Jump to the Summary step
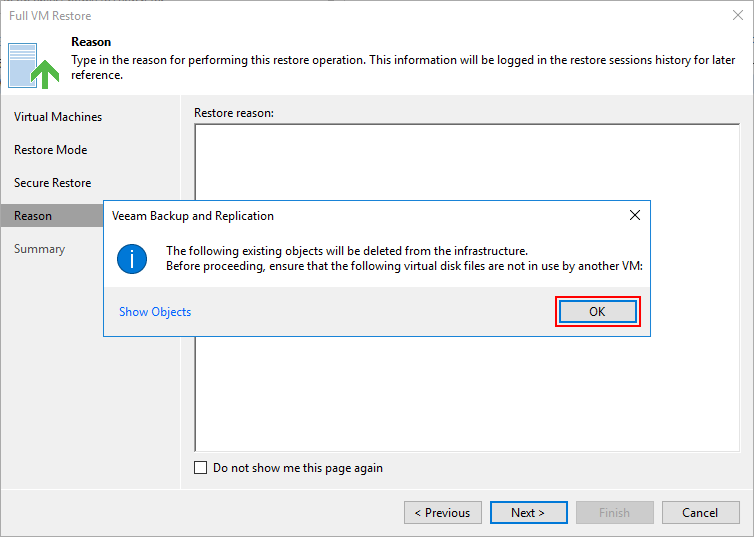Viewport: 754px width, 537px height. coord(39,249)
